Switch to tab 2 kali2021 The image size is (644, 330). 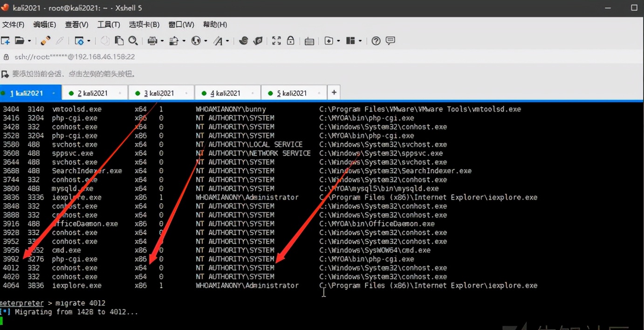coord(96,93)
